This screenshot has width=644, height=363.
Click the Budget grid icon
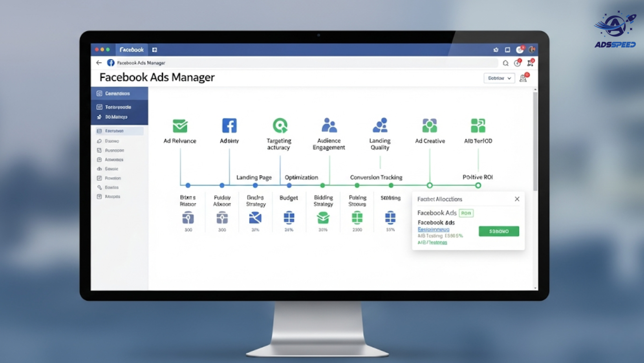point(289,218)
